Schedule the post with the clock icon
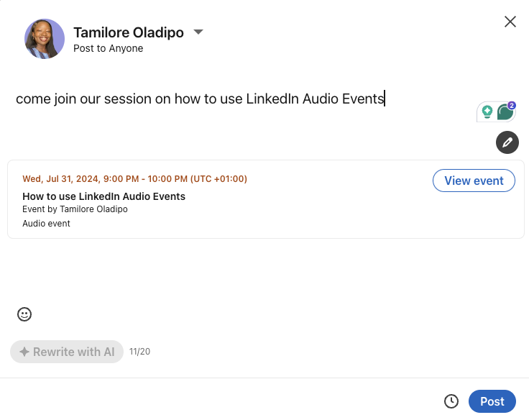Screen dimensions: 529x420 (451, 401)
